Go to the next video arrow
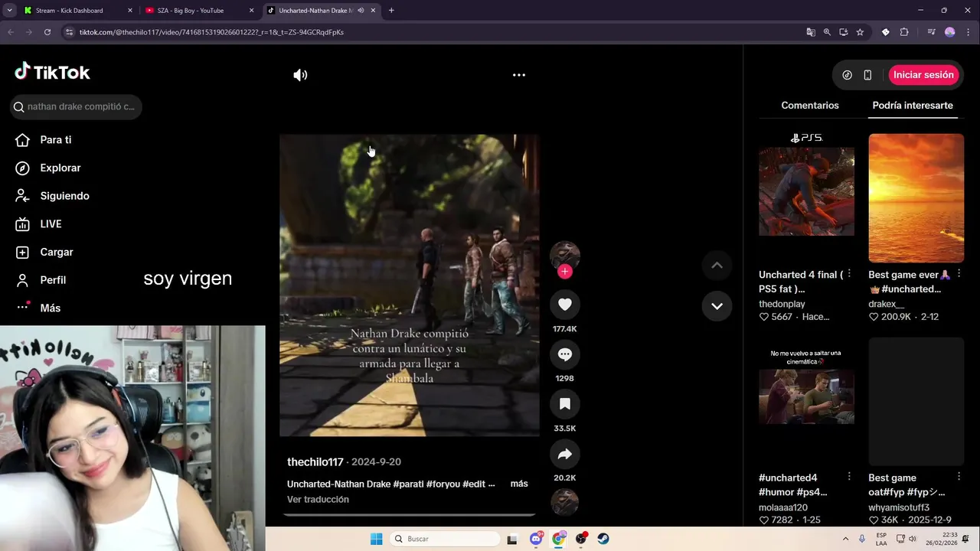The width and height of the screenshot is (980, 551). coord(717,306)
